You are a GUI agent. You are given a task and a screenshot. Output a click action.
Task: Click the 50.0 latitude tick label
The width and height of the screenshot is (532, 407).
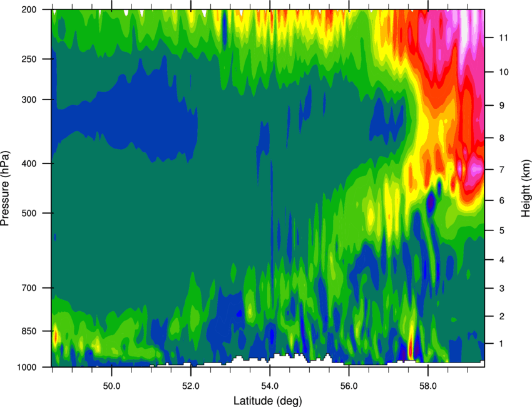pos(111,386)
